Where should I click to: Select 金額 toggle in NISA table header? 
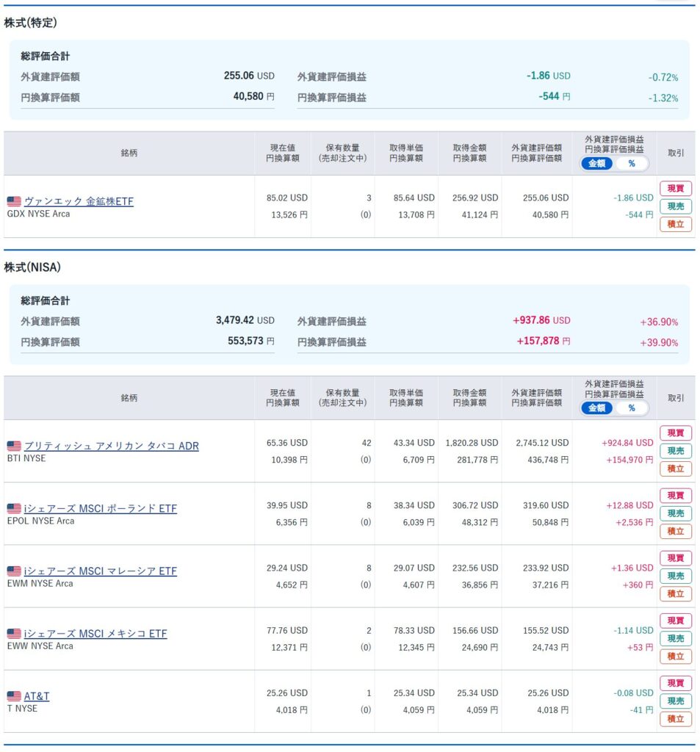(x=597, y=408)
